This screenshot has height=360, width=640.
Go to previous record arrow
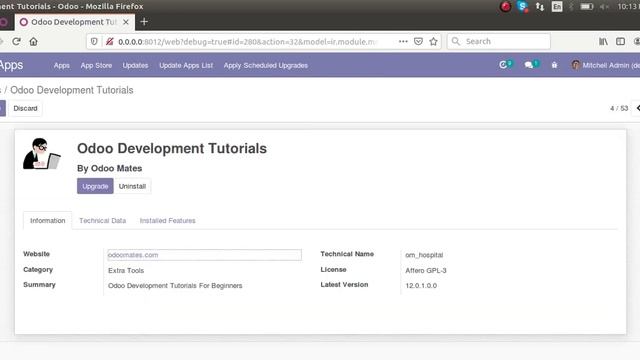pos(637,108)
